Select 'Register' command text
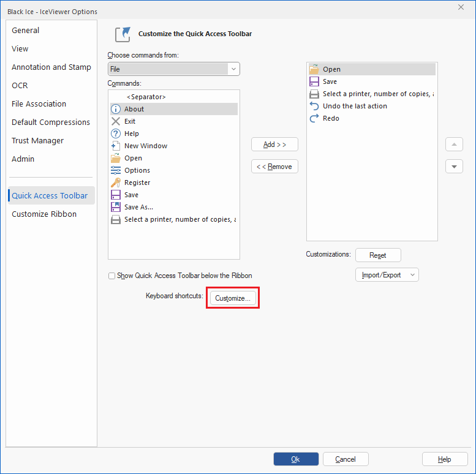 pyautogui.click(x=137, y=182)
